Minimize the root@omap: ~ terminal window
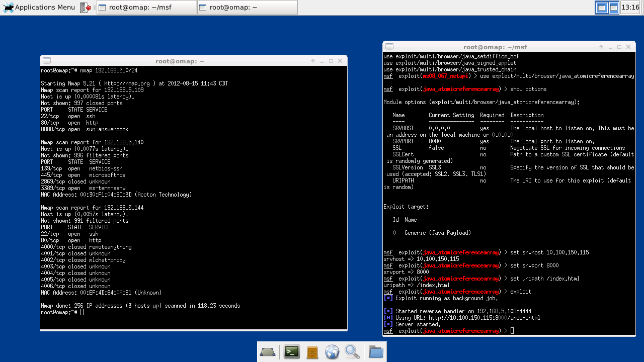644x362 pixels. (x=322, y=61)
